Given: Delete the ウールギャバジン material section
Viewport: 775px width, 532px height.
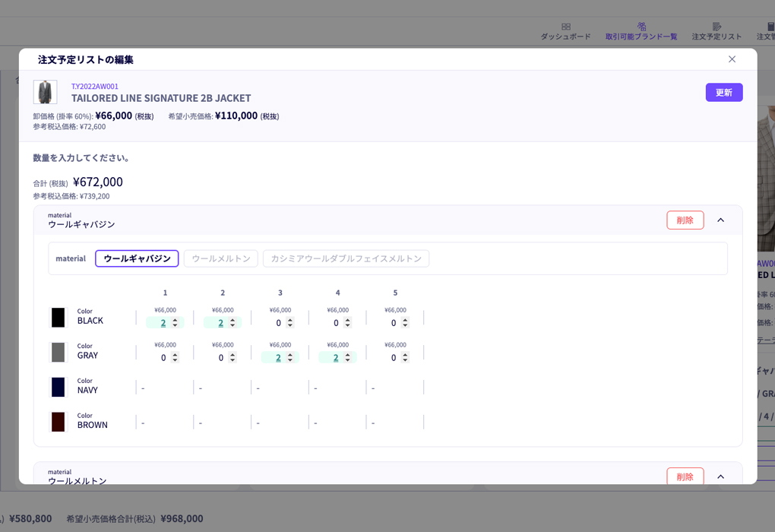Looking at the screenshot, I should tap(685, 220).
